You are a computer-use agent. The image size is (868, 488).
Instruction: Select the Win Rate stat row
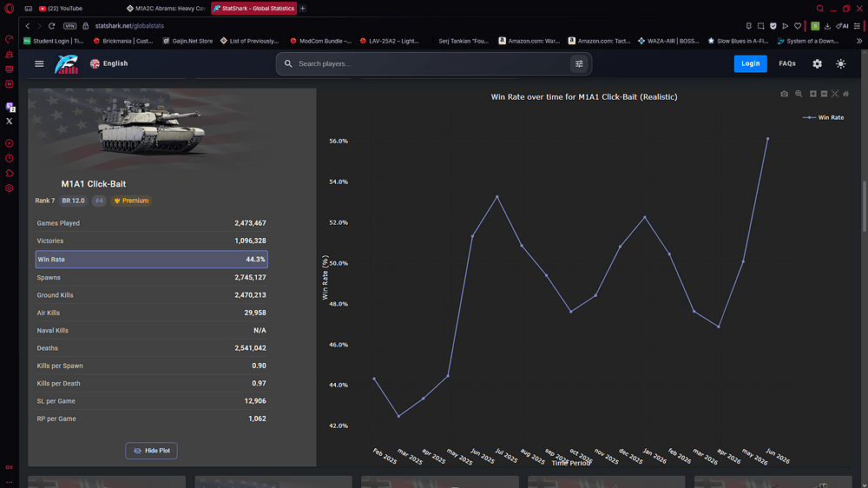click(151, 260)
